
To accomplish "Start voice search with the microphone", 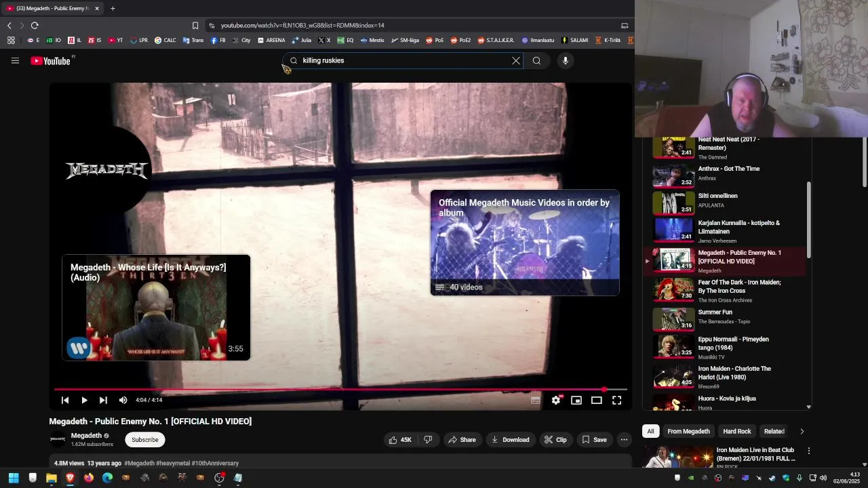I will pos(566,60).
